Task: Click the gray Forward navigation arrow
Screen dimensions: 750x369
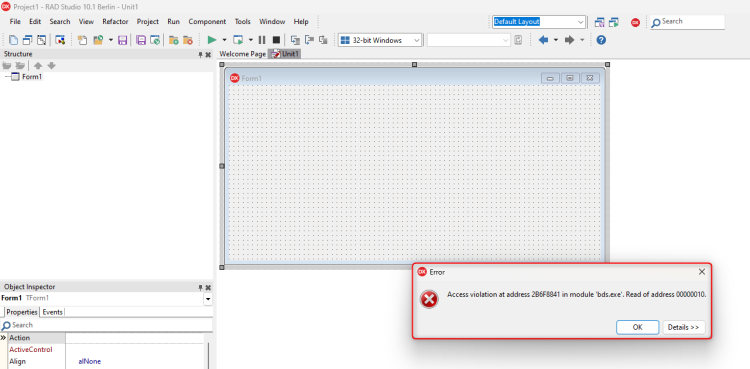Action: click(569, 40)
